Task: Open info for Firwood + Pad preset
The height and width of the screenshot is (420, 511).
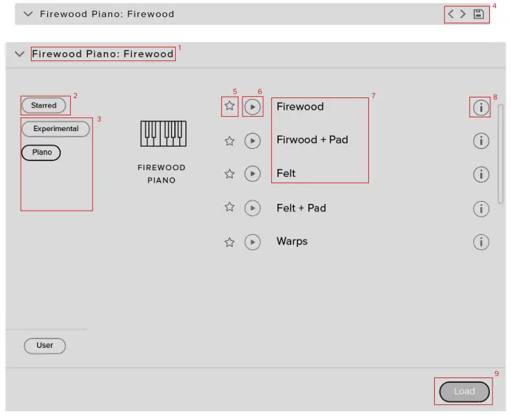Action: [x=481, y=141]
